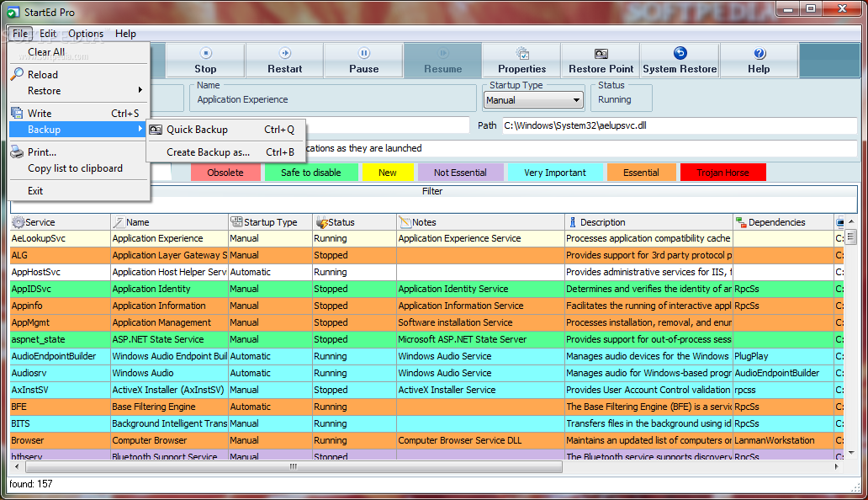The image size is (868, 500).
Task: Launch System Restore from toolbar
Action: (x=680, y=61)
